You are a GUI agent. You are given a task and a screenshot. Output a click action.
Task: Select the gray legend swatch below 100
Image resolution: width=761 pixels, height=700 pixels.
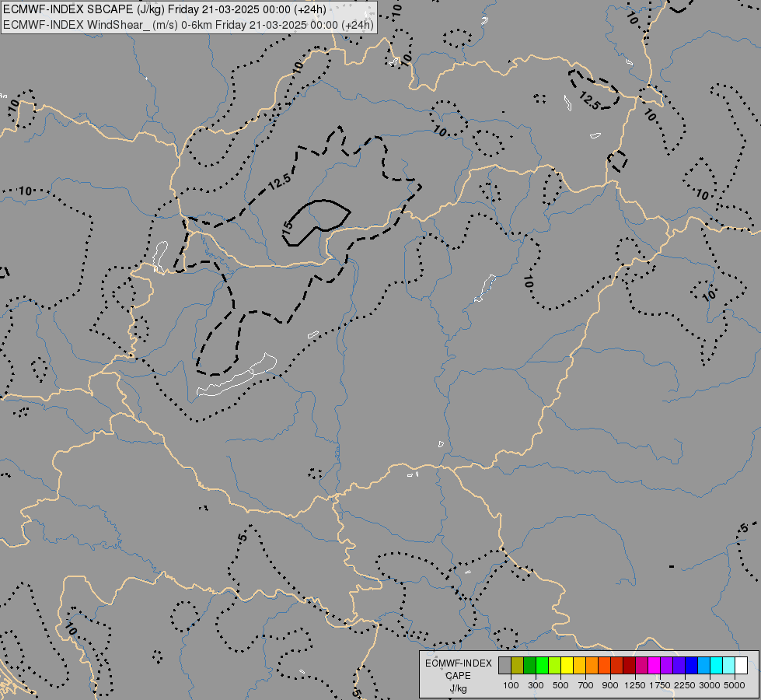click(504, 665)
